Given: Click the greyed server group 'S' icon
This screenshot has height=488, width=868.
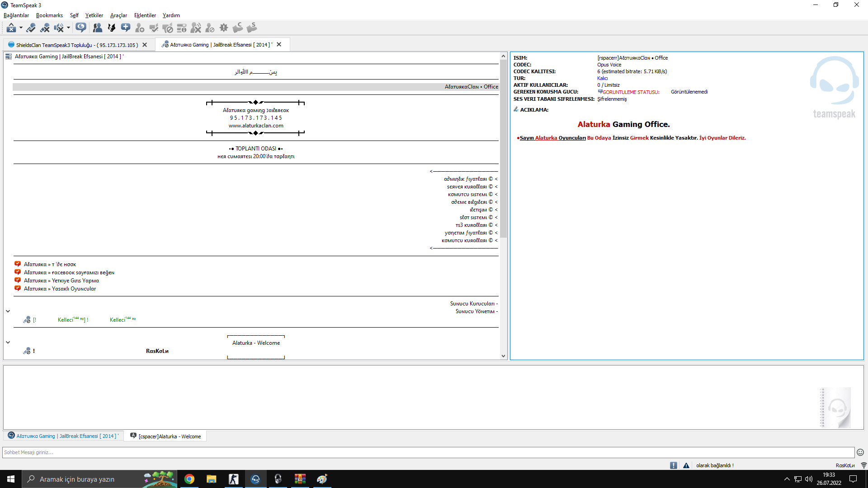Looking at the screenshot, I should click(252, 28).
